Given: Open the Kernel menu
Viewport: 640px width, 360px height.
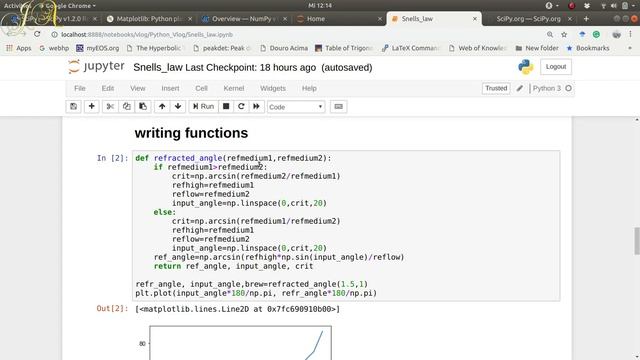Looking at the screenshot, I should [233, 88].
